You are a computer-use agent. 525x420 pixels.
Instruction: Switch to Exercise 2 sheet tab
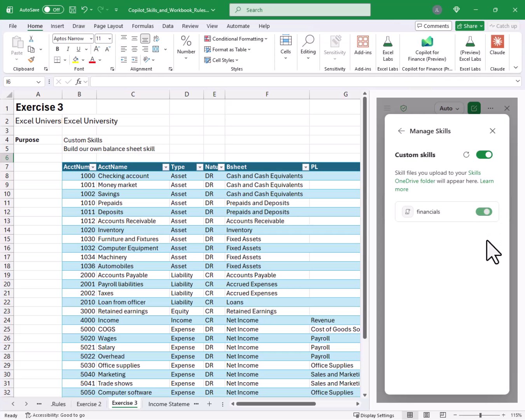coord(89,404)
